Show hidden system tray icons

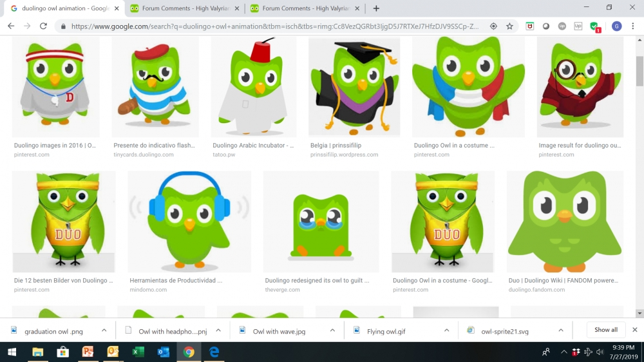pos(563,352)
